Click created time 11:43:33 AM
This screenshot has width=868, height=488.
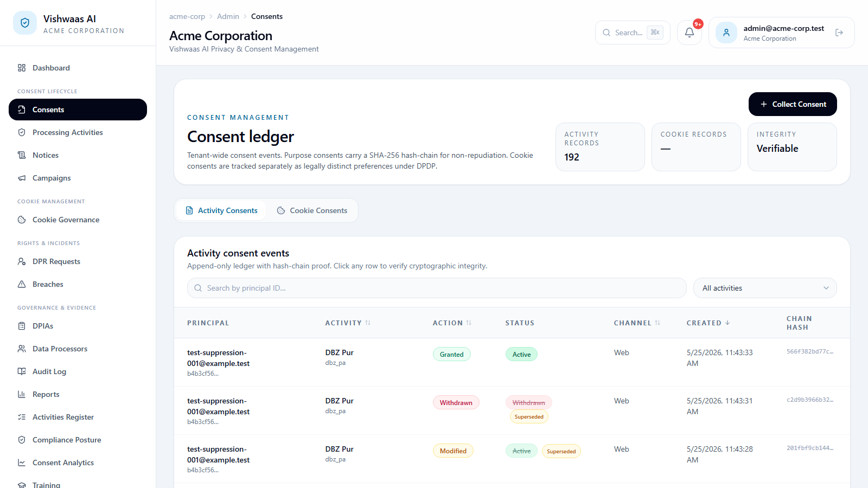720,358
